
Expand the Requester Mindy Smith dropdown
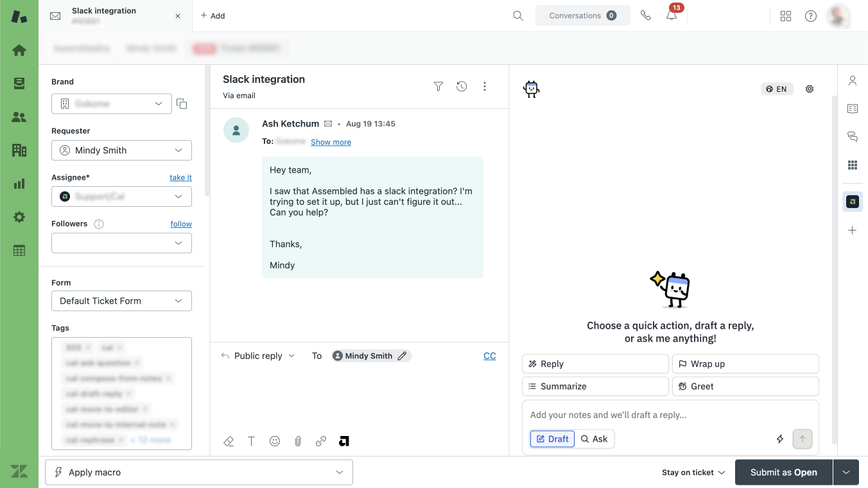click(x=121, y=150)
